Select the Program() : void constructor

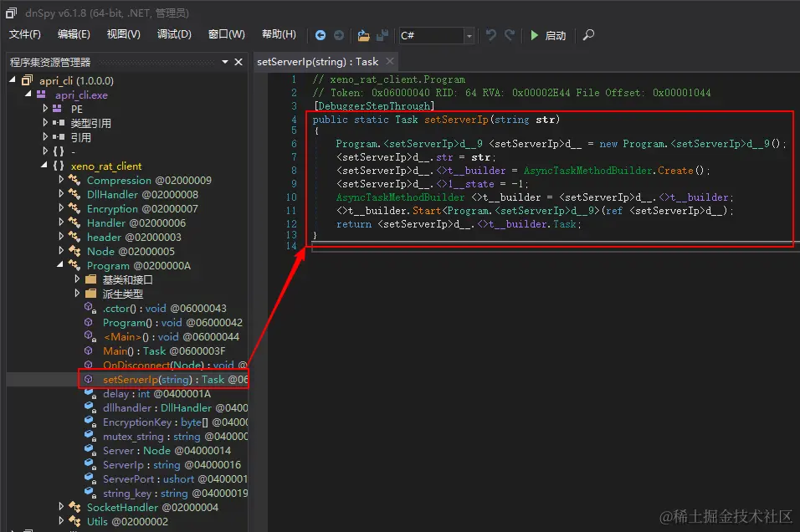(x=172, y=322)
